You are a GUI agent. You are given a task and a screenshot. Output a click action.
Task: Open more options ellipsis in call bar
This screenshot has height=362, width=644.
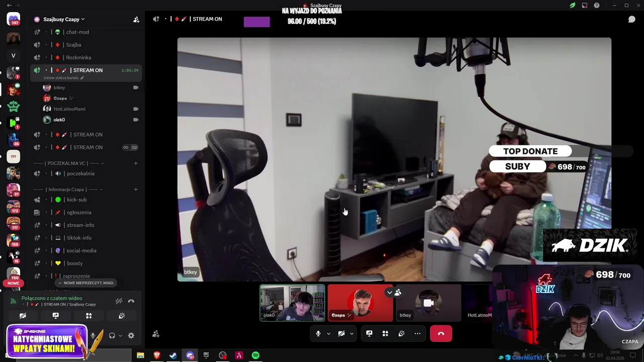[x=417, y=333]
